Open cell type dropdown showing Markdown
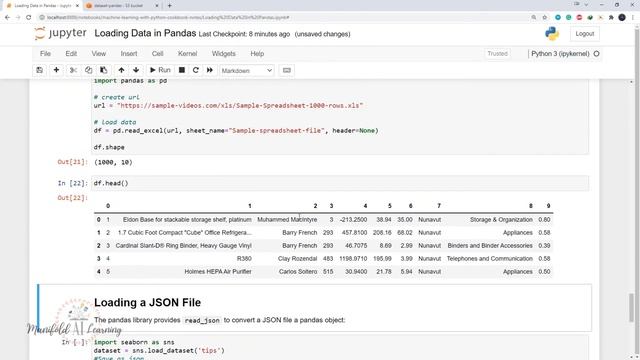Image resolution: width=640 pixels, height=360 pixels. click(247, 71)
